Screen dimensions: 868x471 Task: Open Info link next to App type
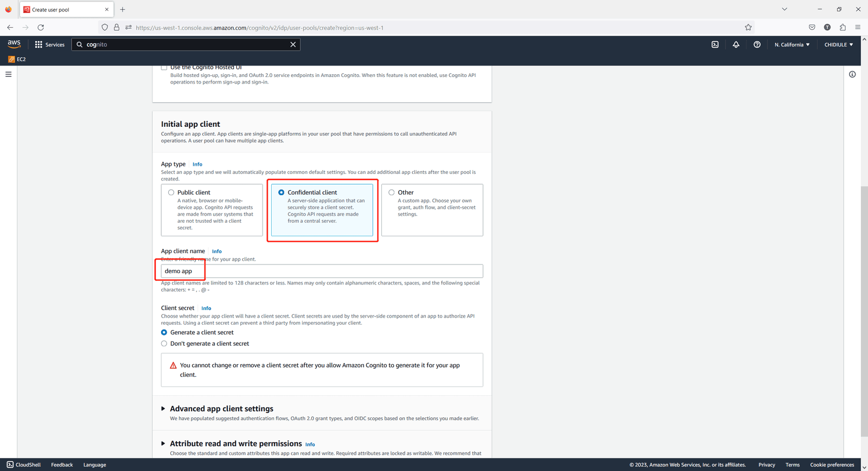click(x=197, y=164)
